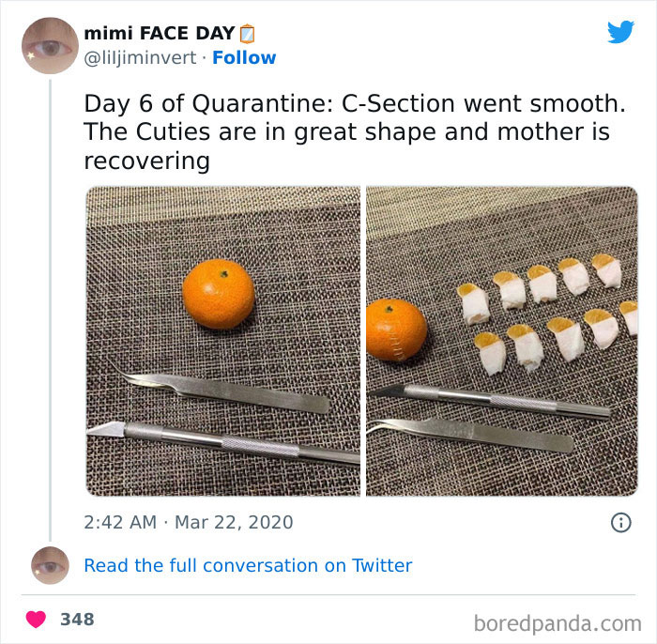
Task: Click the stitched orange in the right photo
Action: [x=394, y=330]
